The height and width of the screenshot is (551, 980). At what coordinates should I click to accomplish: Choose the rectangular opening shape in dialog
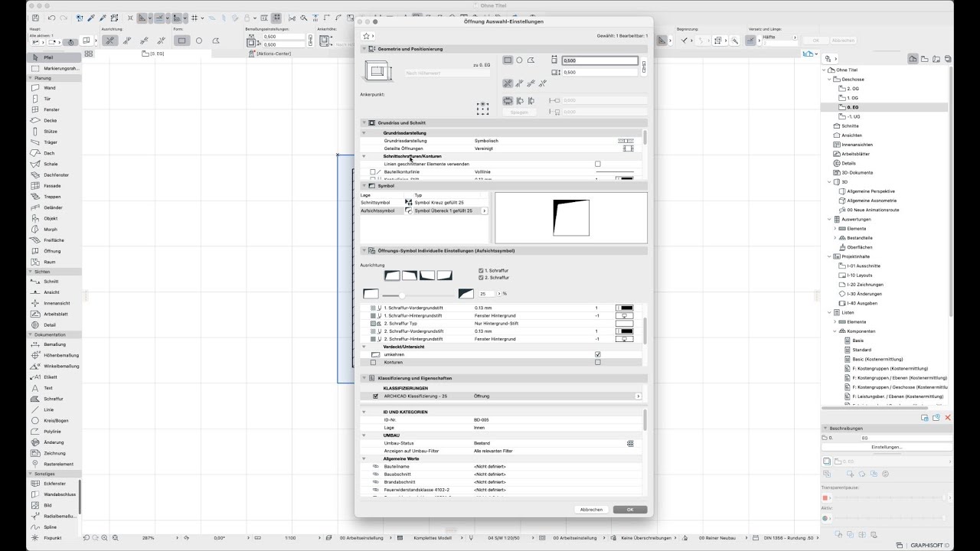pos(508,60)
